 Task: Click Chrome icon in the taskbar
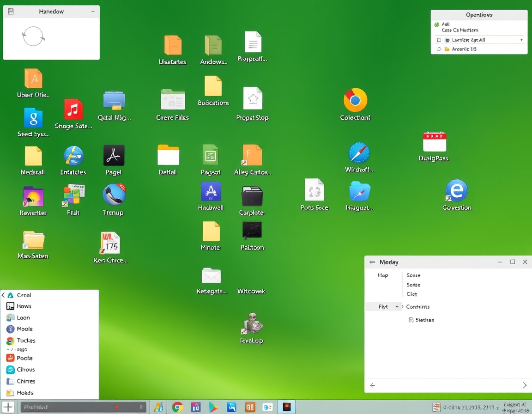pyautogui.click(x=177, y=407)
